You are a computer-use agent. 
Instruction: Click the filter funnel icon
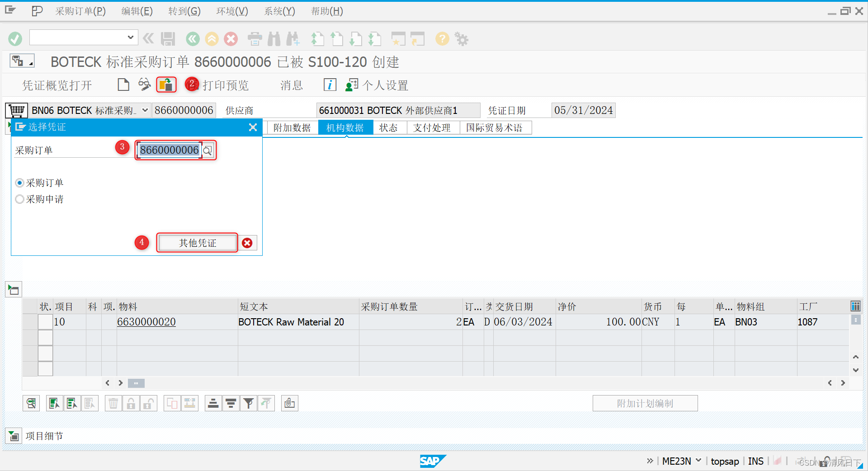248,403
